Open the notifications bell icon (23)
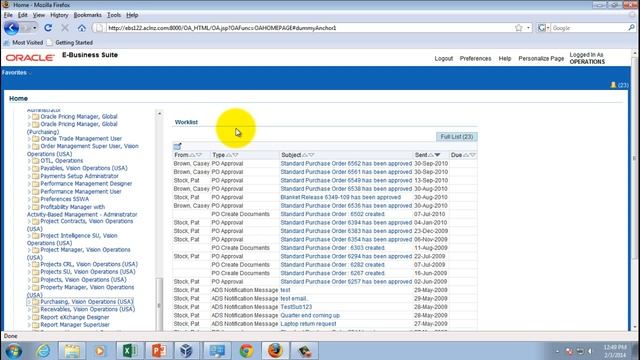This screenshot has width=640, height=360. [x=613, y=85]
